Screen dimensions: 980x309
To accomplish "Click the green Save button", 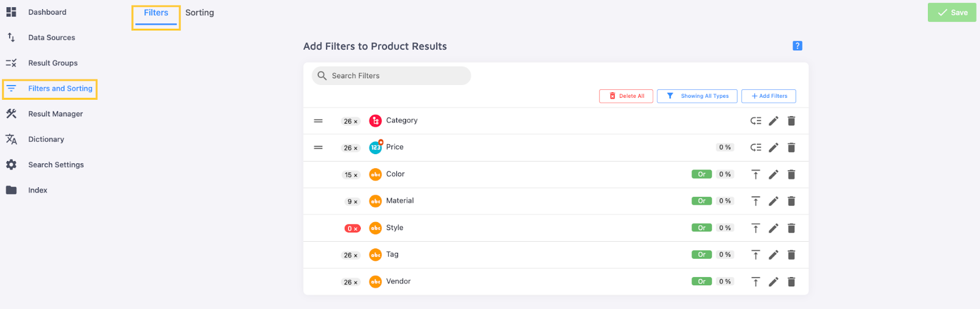I will click(x=952, y=12).
